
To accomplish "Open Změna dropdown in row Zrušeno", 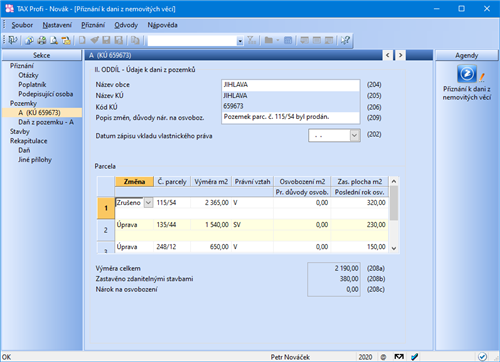I will [148, 202].
